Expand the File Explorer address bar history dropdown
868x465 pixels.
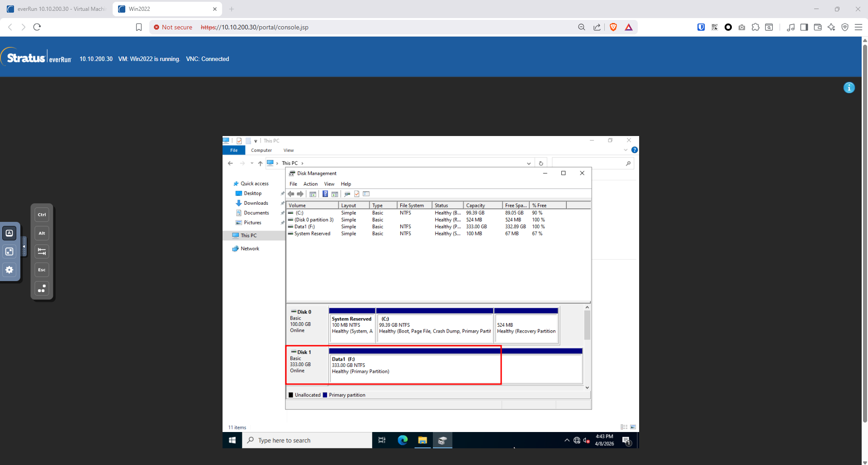[528, 164]
